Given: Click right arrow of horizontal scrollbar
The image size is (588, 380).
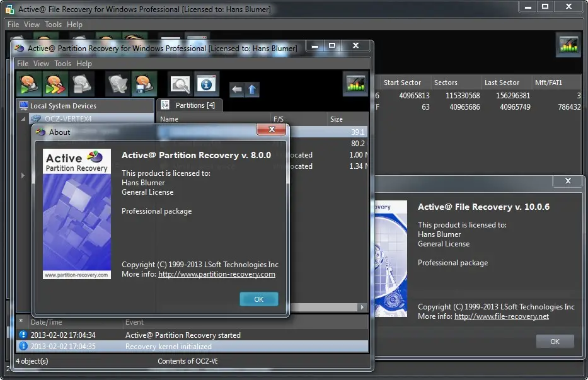Looking at the screenshot, I should coord(362,307).
